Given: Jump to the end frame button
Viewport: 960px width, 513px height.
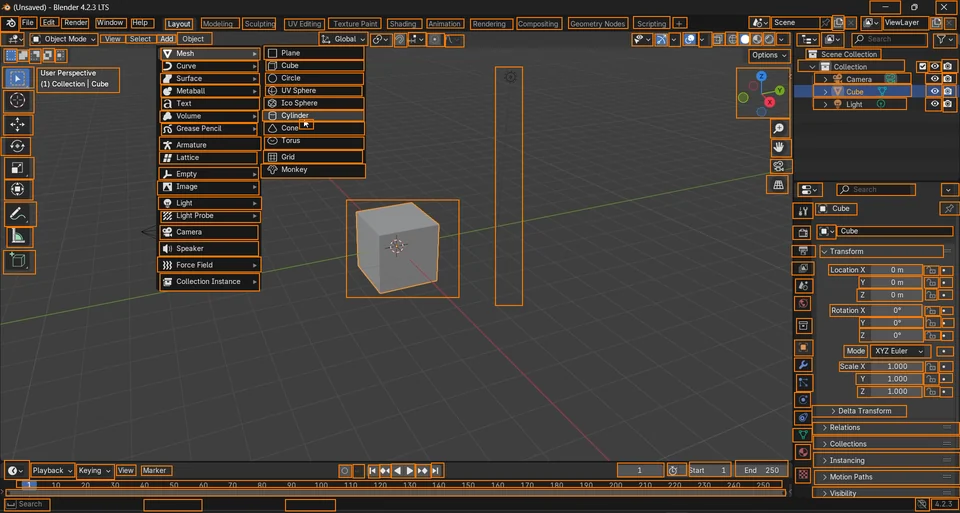Looking at the screenshot, I should 436,471.
